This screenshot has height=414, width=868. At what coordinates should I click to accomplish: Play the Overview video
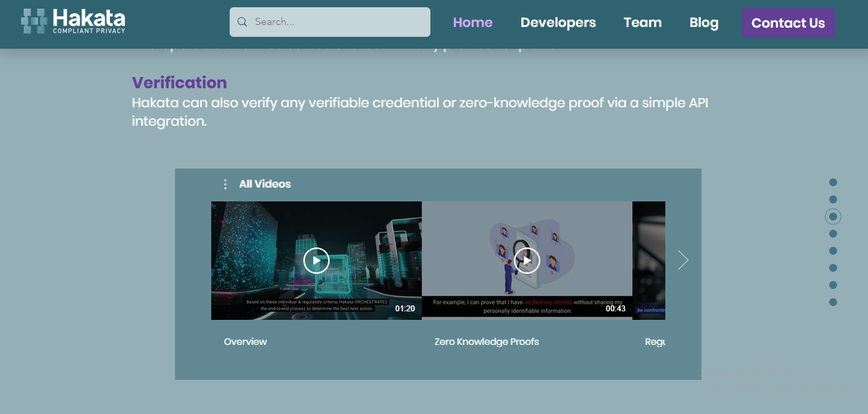point(317,261)
